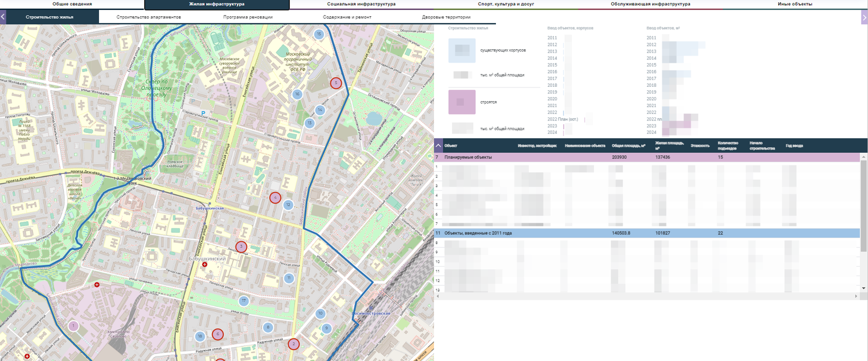Sort table by Общая площадь column header
The image size is (868, 361).
628,146
